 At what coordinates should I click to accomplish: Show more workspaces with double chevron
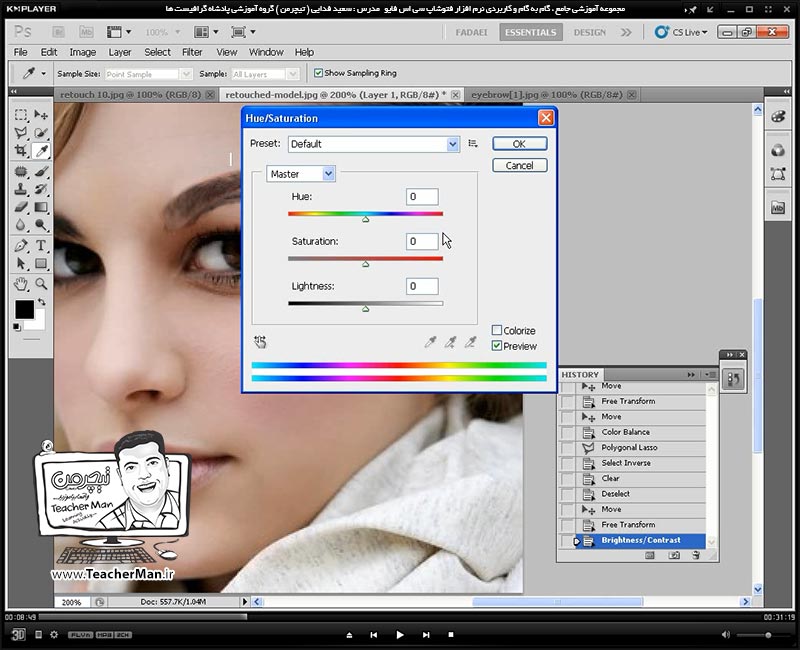(626, 32)
